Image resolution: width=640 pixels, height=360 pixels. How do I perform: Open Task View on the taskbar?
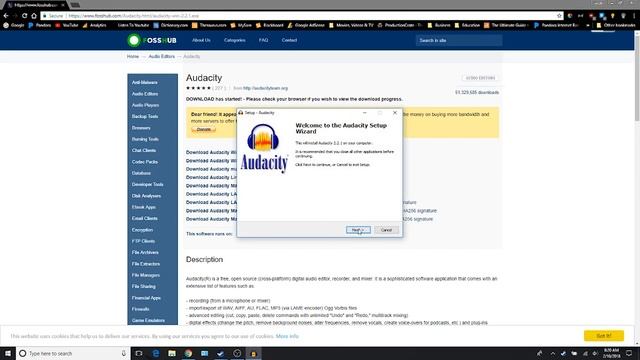point(139,353)
